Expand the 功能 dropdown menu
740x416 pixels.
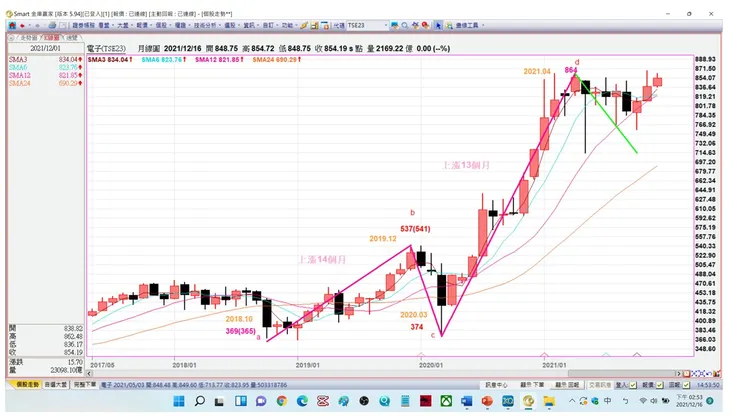tap(296, 25)
